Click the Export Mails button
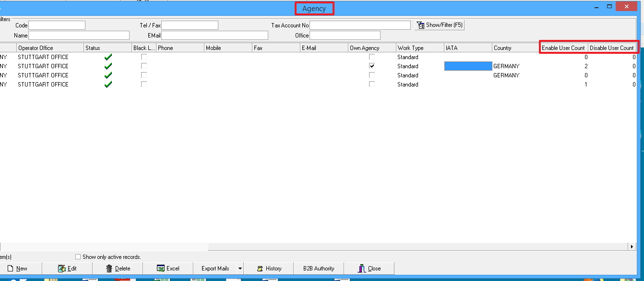This screenshot has width=644, height=281. coord(215,269)
